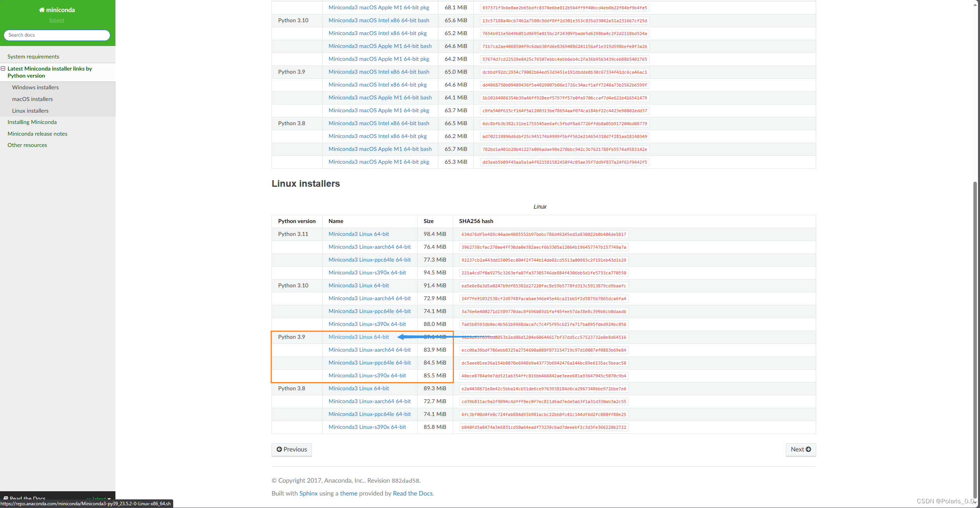Download Python 3.10 macOS Intel x86 64-bit pkg
Viewport: 980px width, 508px height.
coord(377,33)
